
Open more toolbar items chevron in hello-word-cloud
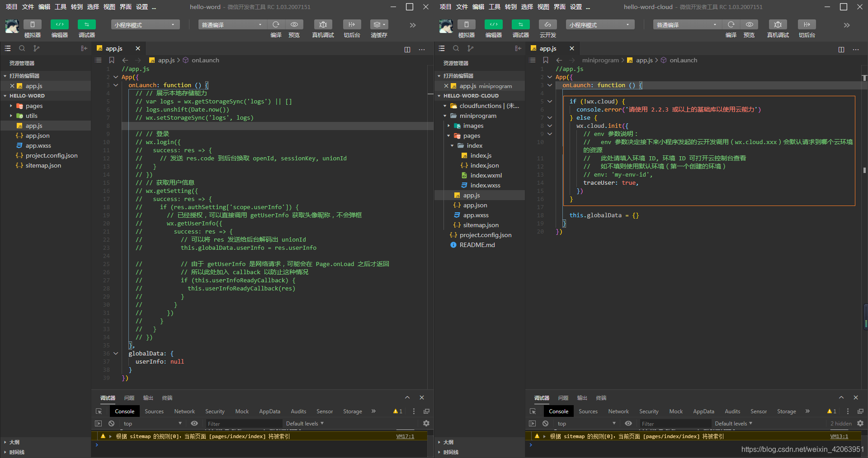point(847,25)
